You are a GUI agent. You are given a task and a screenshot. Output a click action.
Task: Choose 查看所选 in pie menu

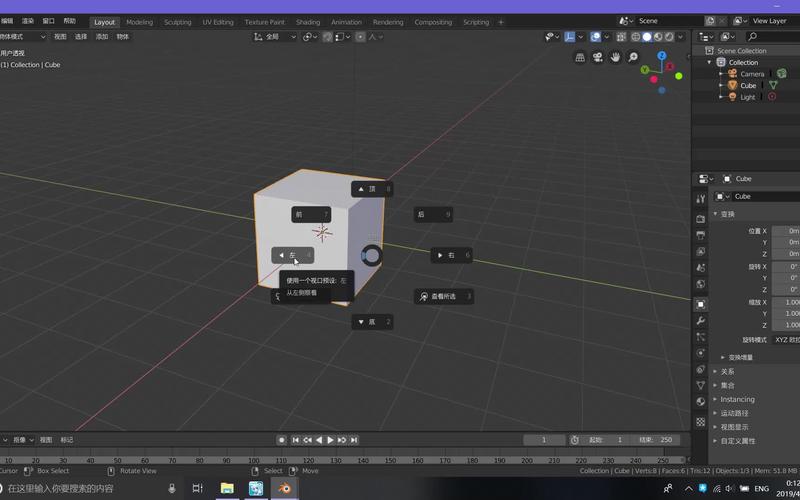[x=444, y=296]
